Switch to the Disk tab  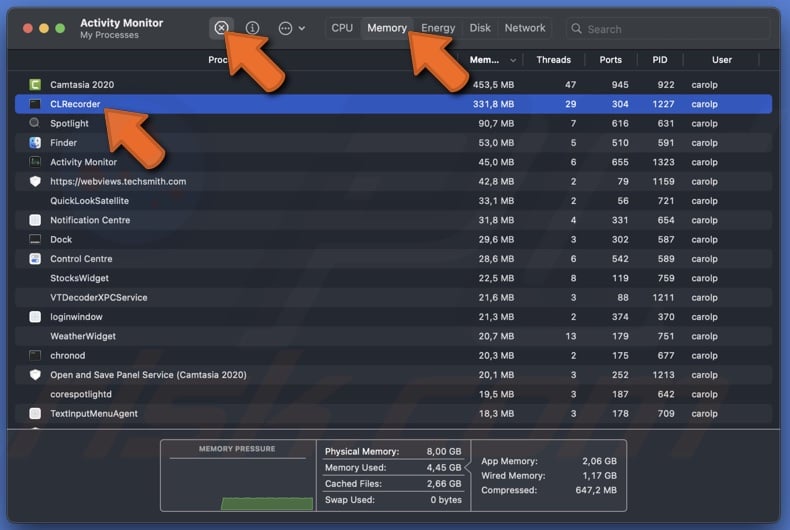(x=480, y=28)
